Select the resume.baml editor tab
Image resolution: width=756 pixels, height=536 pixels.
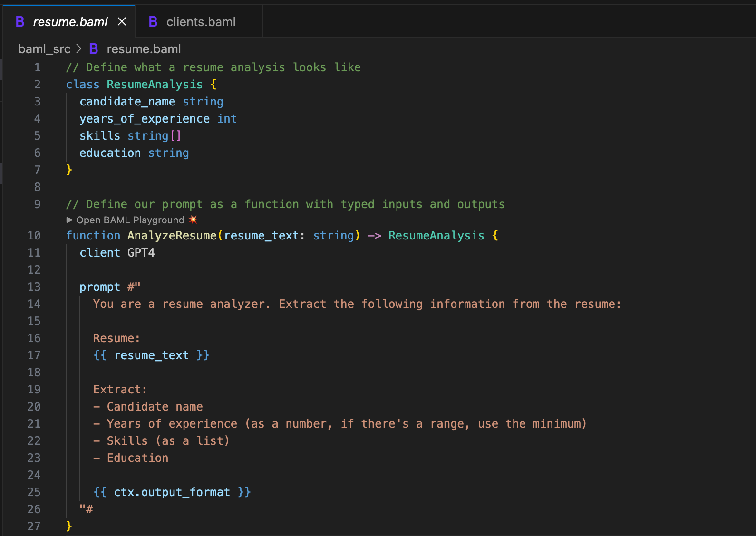tap(70, 22)
